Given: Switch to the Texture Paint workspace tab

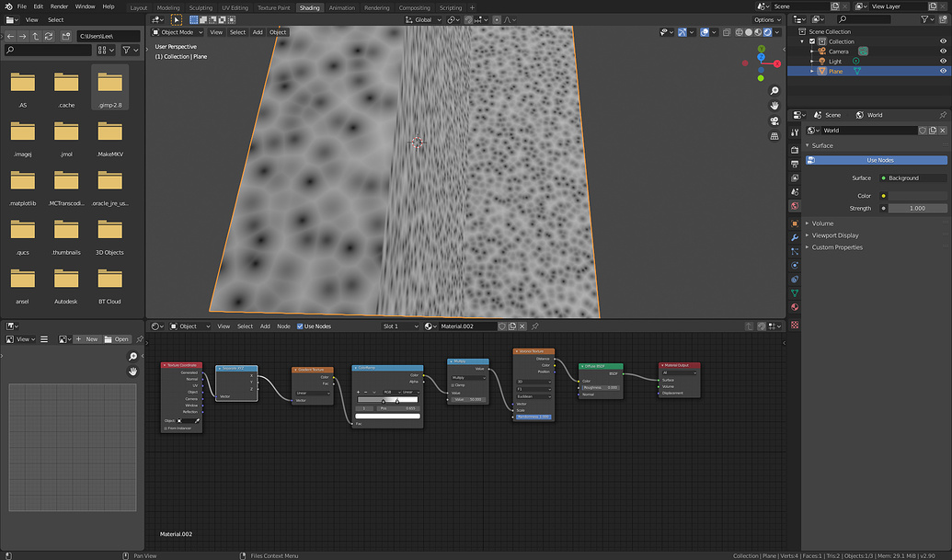Looking at the screenshot, I should [x=274, y=8].
